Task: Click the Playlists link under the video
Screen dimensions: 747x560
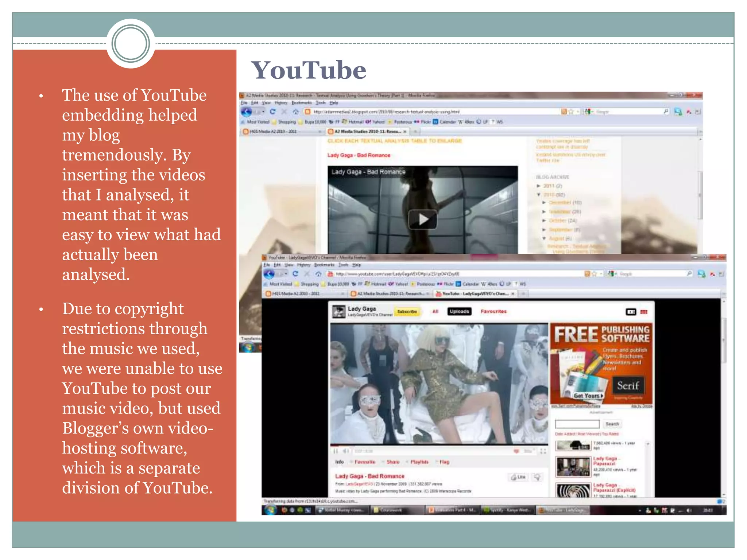Action: pos(419,462)
